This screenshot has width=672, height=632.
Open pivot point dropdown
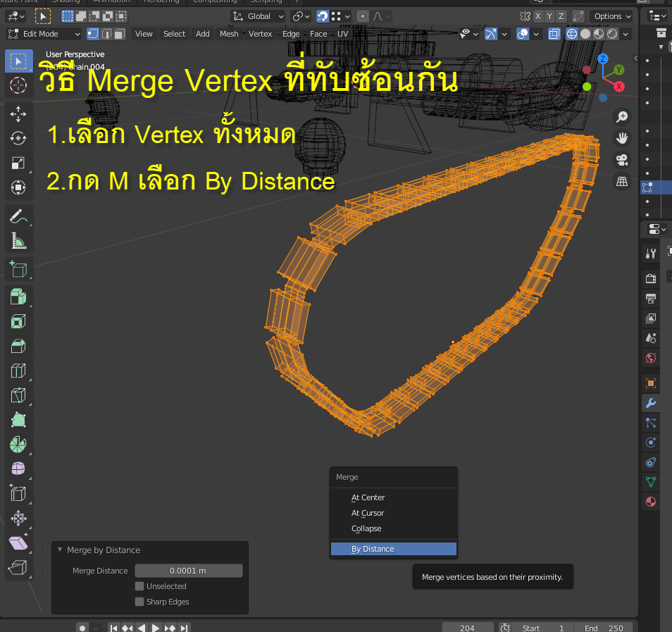tap(301, 16)
